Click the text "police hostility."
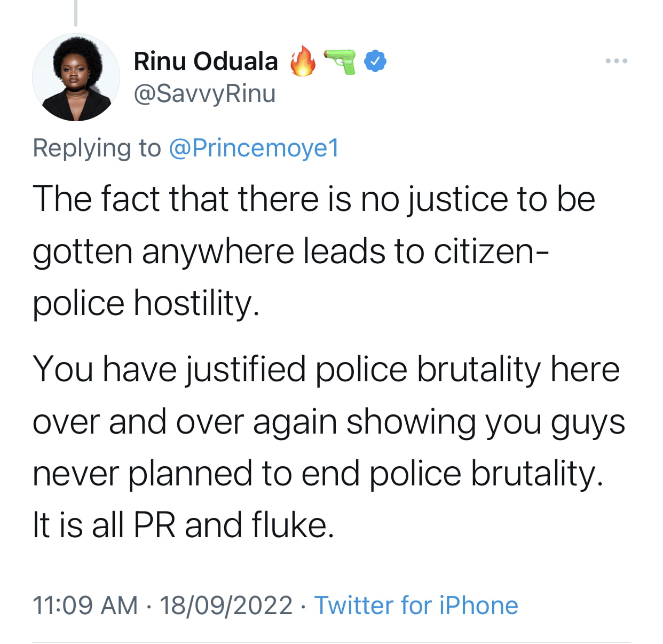This screenshot has height=644, width=663. pyautogui.click(x=146, y=303)
